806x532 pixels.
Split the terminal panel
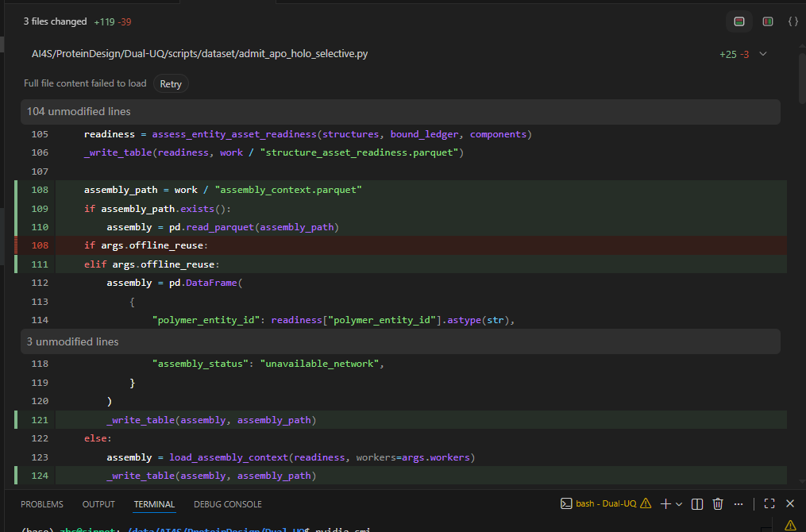[697, 504]
